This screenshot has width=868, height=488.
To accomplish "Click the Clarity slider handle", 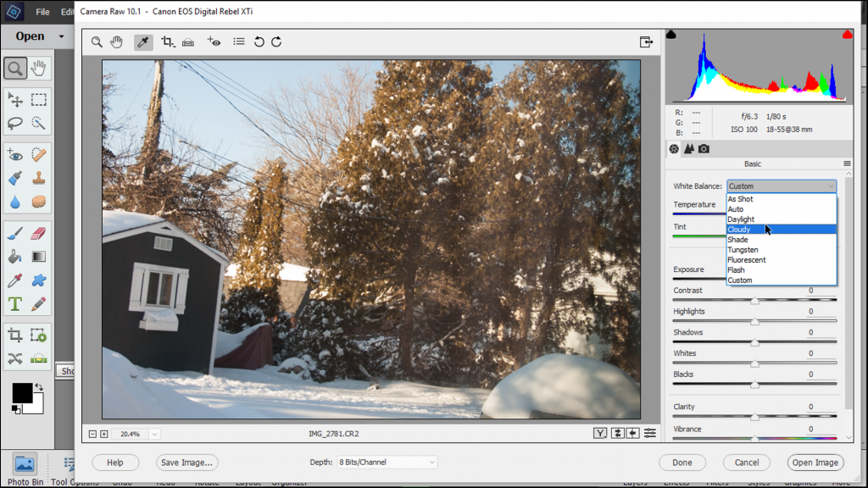I will tap(754, 417).
